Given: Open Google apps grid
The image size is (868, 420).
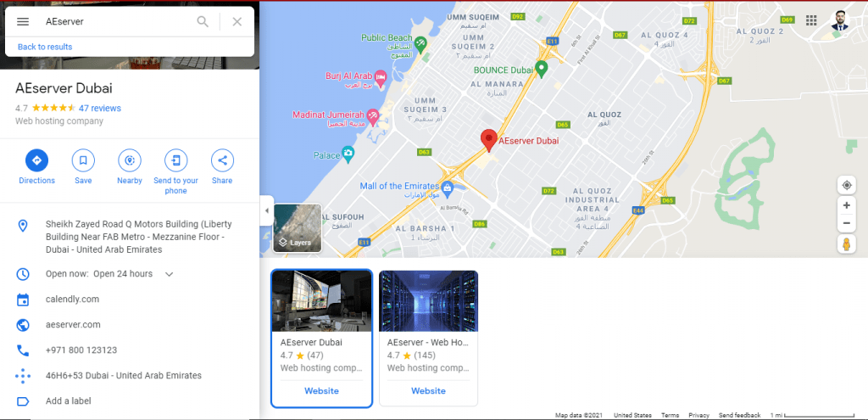Looking at the screenshot, I should point(811,20).
